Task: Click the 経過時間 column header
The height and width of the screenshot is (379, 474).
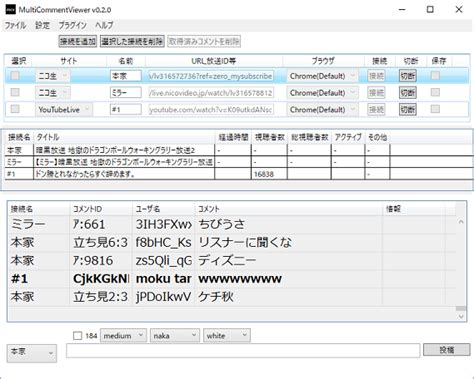Action: 233,137
